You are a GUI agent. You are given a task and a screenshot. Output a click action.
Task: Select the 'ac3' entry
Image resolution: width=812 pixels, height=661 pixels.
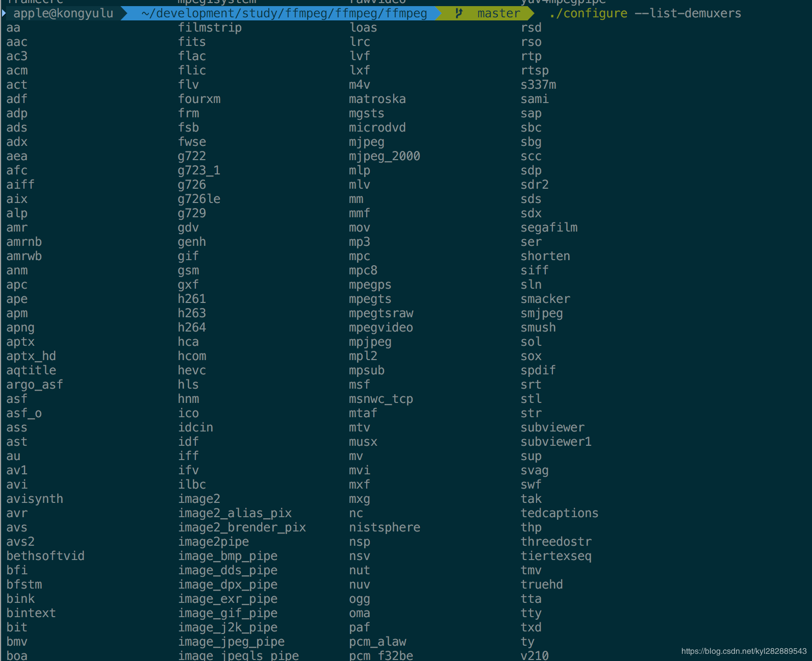pos(17,56)
